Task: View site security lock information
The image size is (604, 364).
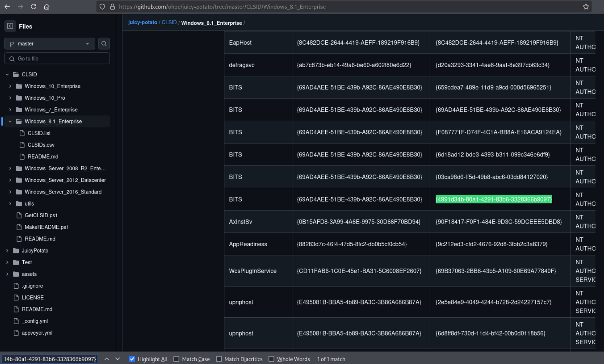Action: tap(112, 7)
